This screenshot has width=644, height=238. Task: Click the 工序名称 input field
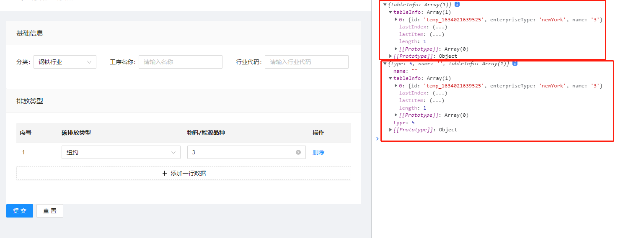tap(181, 62)
